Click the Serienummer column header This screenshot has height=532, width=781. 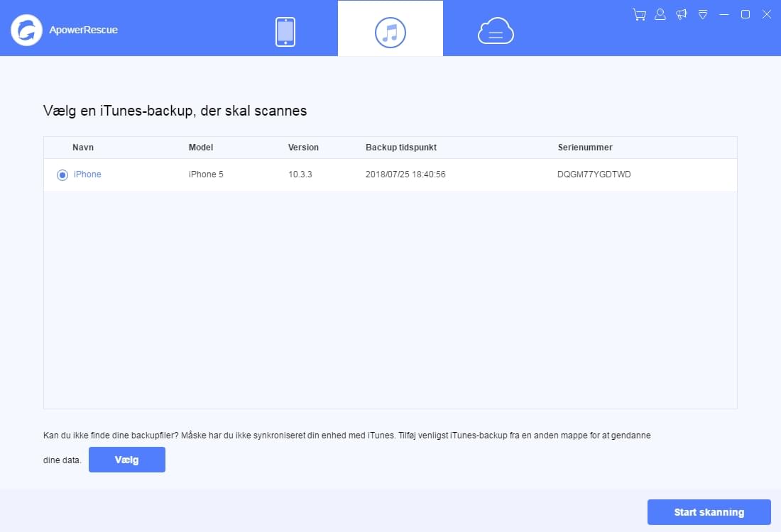(584, 148)
